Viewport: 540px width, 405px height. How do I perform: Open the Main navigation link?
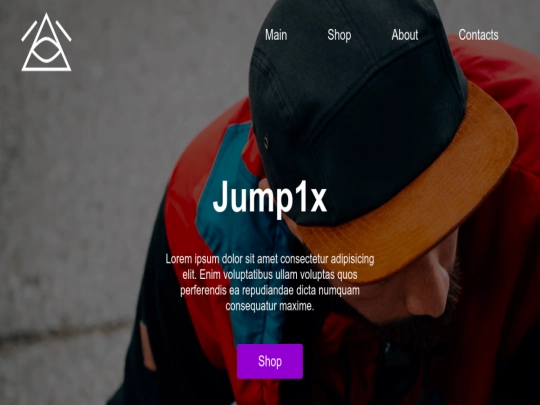pos(276,35)
